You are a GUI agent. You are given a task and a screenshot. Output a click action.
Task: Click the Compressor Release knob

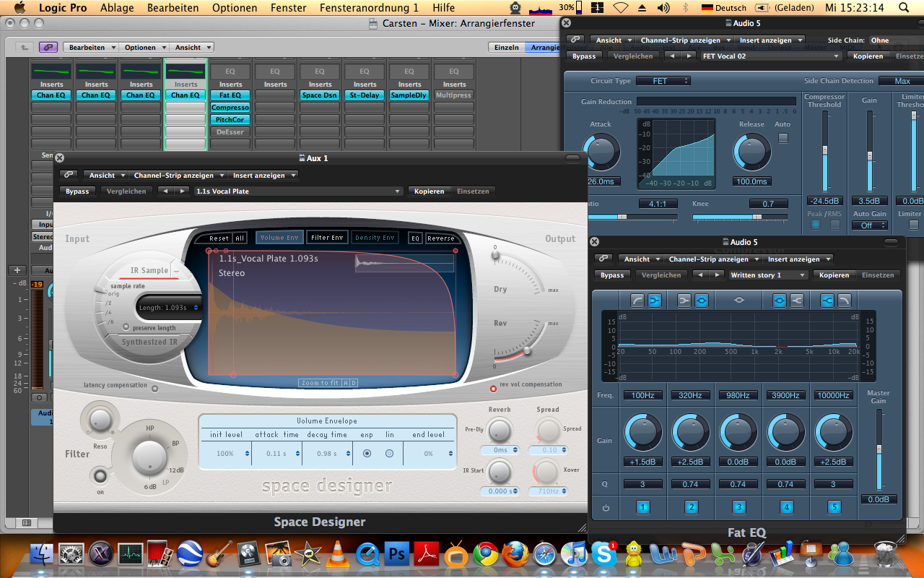[752, 152]
